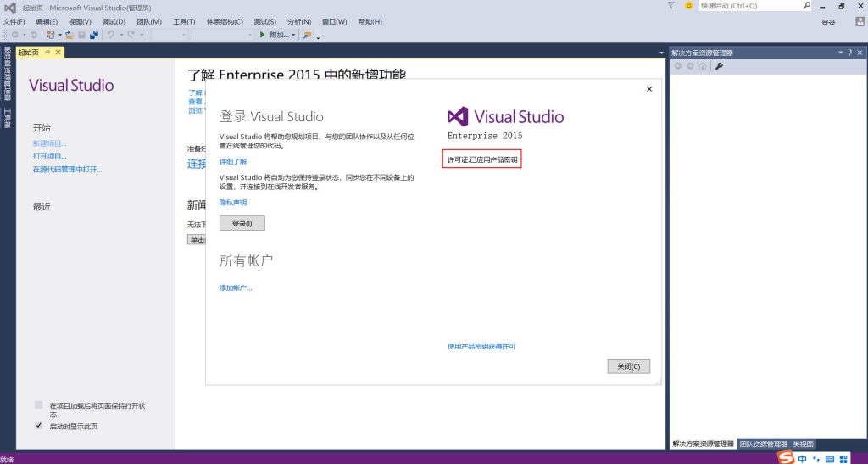Open the Toolbox (工具箱) side tab
Image resolution: width=868 pixels, height=464 pixels.
coord(8,117)
